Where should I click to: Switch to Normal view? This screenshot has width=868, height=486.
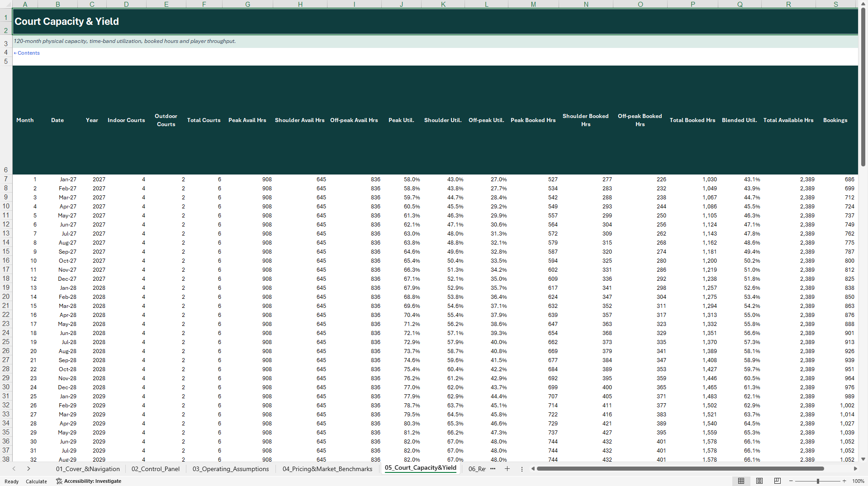click(x=741, y=481)
